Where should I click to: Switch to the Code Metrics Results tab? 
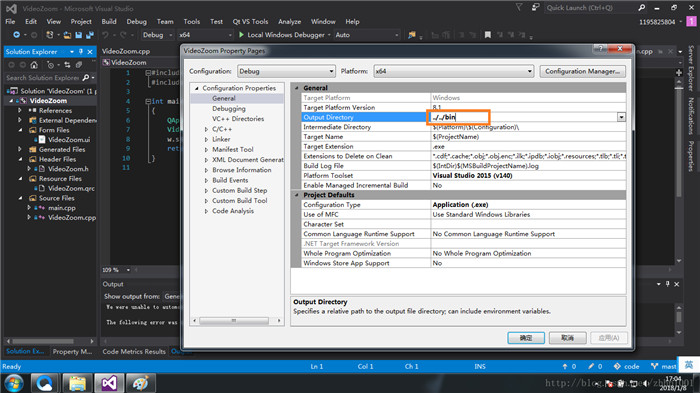(x=134, y=351)
